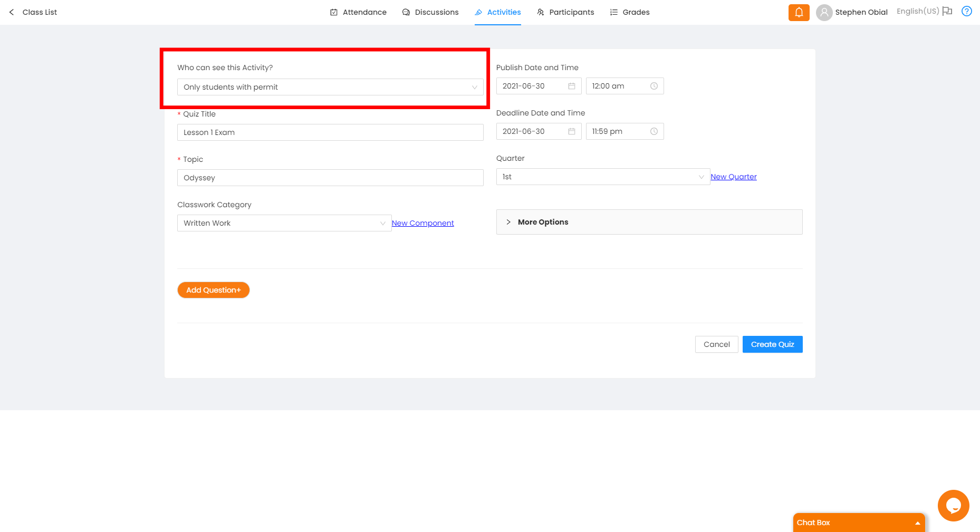This screenshot has height=532, width=980.
Task: Click the user avatar for Stephen Obial
Action: [824, 12]
